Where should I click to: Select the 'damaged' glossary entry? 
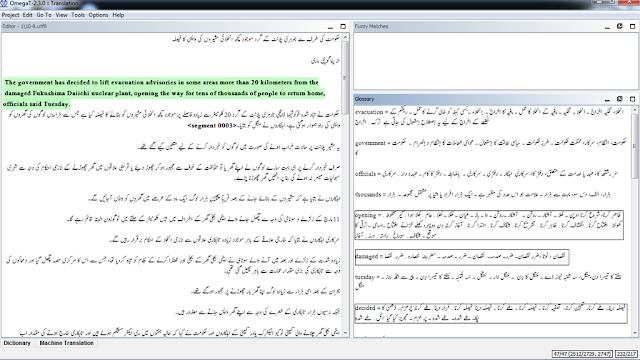point(462,257)
